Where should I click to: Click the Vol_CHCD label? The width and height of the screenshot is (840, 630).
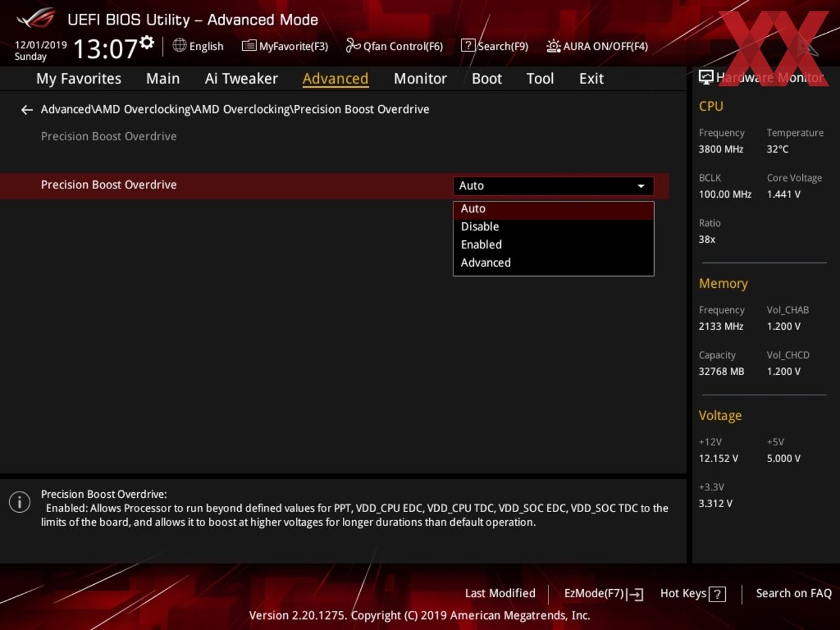(788, 355)
